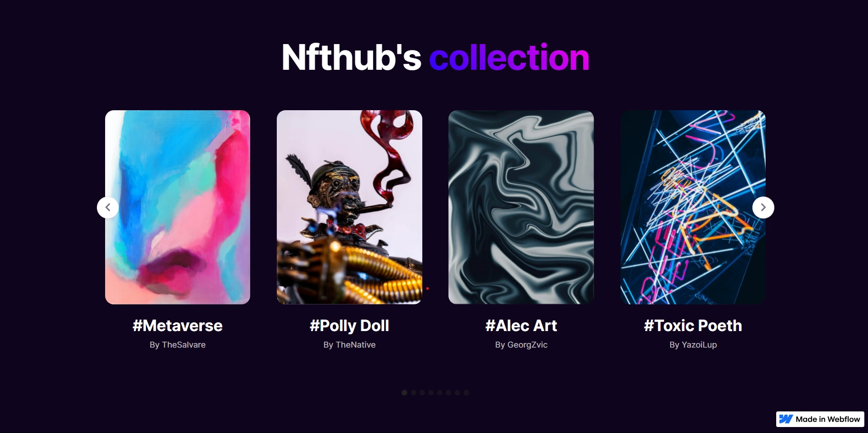Click the #Polly Doll title
This screenshot has width=868, height=433.
349,326
